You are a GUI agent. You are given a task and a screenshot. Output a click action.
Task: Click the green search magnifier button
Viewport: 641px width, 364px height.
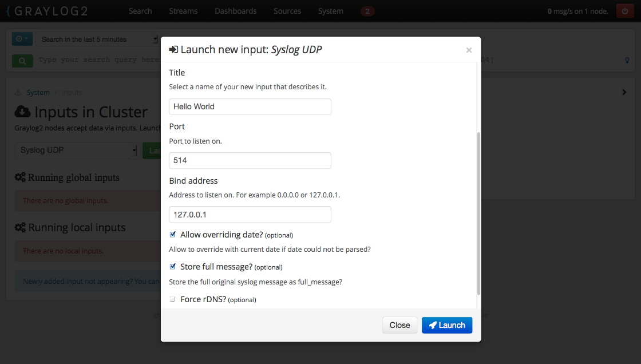pyautogui.click(x=22, y=60)
